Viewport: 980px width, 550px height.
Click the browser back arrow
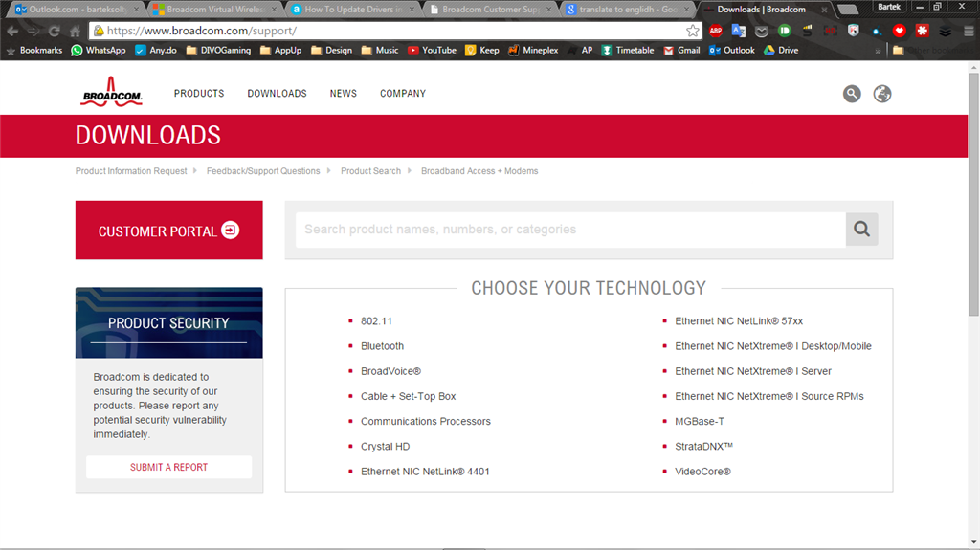(12, 31)
